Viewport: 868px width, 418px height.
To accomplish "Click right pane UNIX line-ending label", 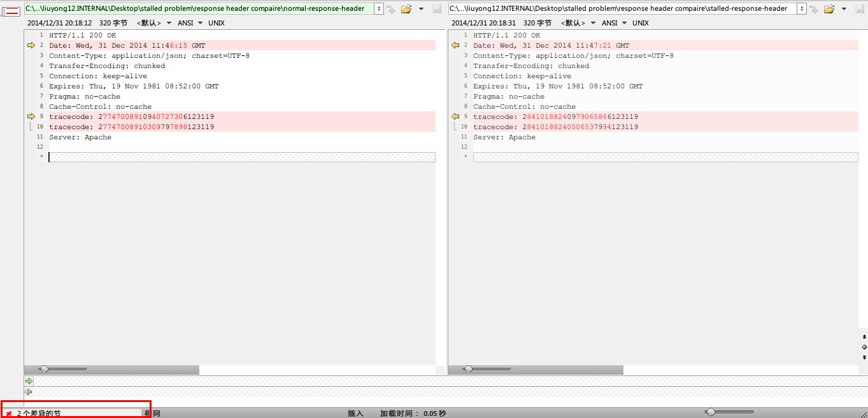I will 641,23.
